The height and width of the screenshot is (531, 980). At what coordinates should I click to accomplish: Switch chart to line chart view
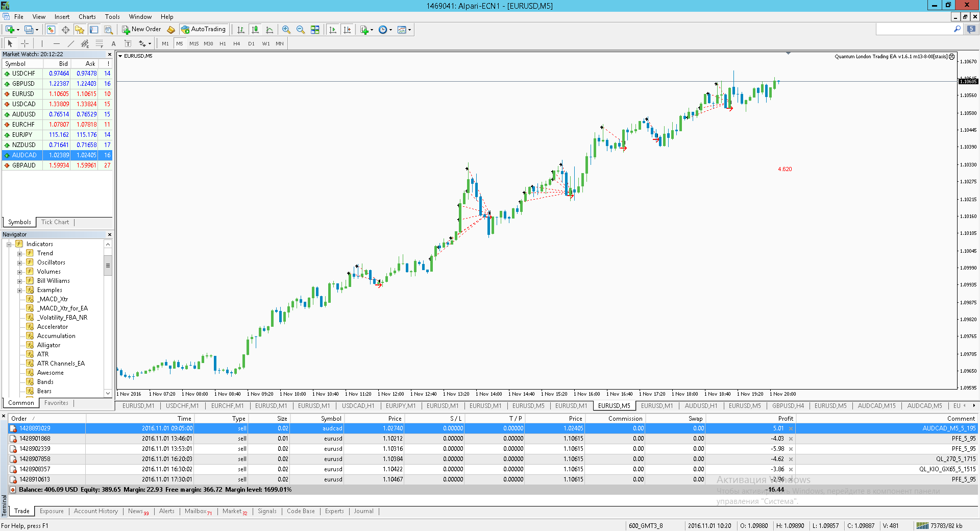(x=269, y=30)
